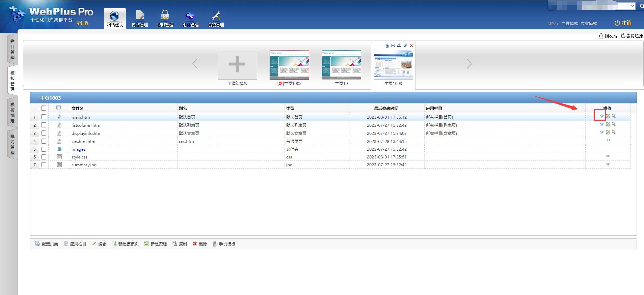644x295 pixels.
Task: Open the code view icon for style.css
Action: coord(608,156)
